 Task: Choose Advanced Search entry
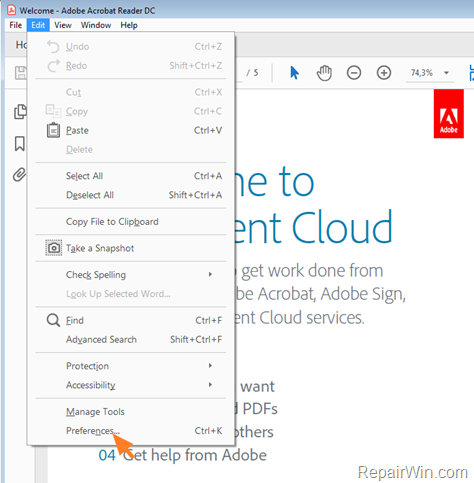coord(131,339)
